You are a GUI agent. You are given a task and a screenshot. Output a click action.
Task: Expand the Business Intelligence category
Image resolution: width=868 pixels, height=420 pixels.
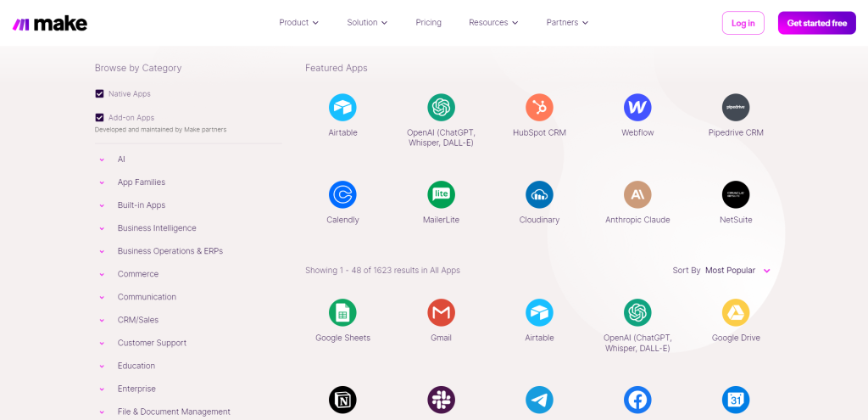click(x=156, y=228)
